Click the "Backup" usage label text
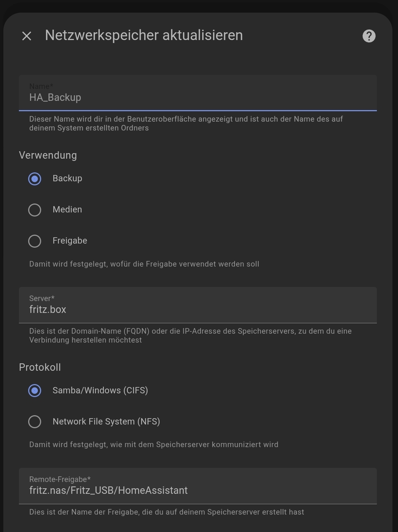The width and height of the screenshot is (398, 532). coord(67,178)
